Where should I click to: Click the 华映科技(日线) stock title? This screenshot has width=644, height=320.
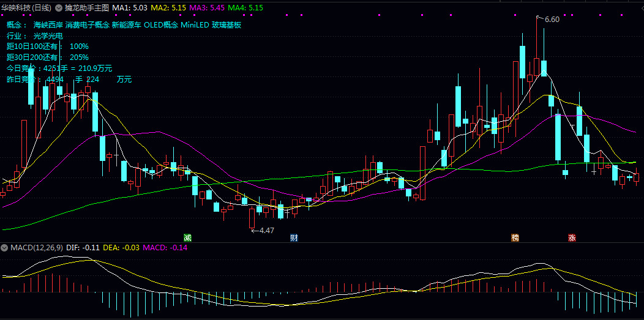(27, 8)
